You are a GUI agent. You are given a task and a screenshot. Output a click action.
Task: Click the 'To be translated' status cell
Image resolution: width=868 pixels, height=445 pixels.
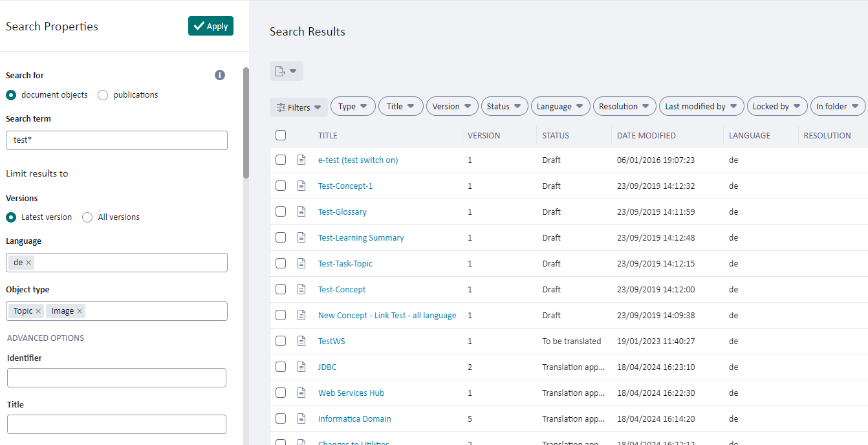pyautogui.click(x=572, y=341)
